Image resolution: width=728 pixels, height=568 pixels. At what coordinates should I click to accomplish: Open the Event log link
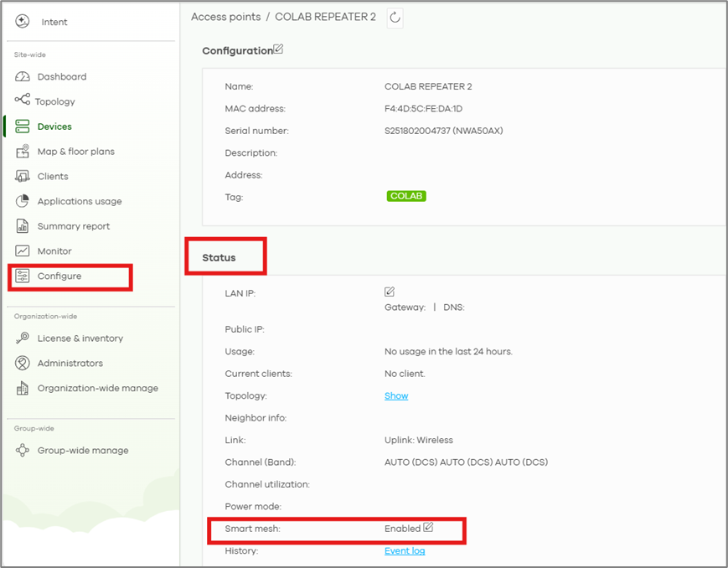[x=405, y=550]
